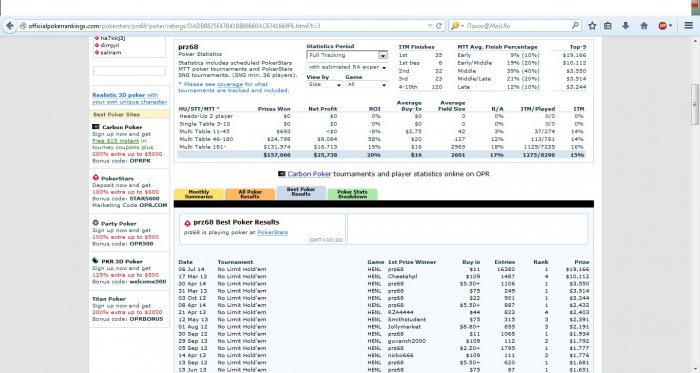This screenshot has height=373, width=700.
Task: Click Multi Table 181- row label
Action: coord(203,146)
